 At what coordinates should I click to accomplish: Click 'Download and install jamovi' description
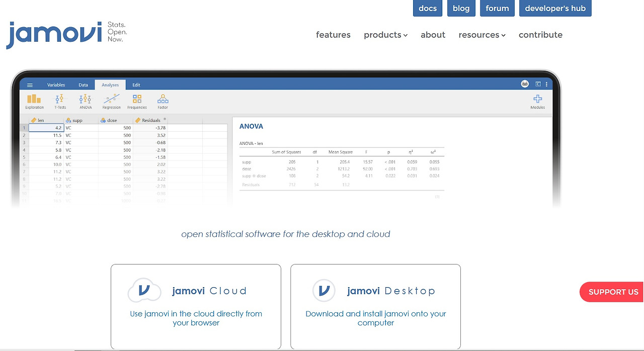(376, 318)
